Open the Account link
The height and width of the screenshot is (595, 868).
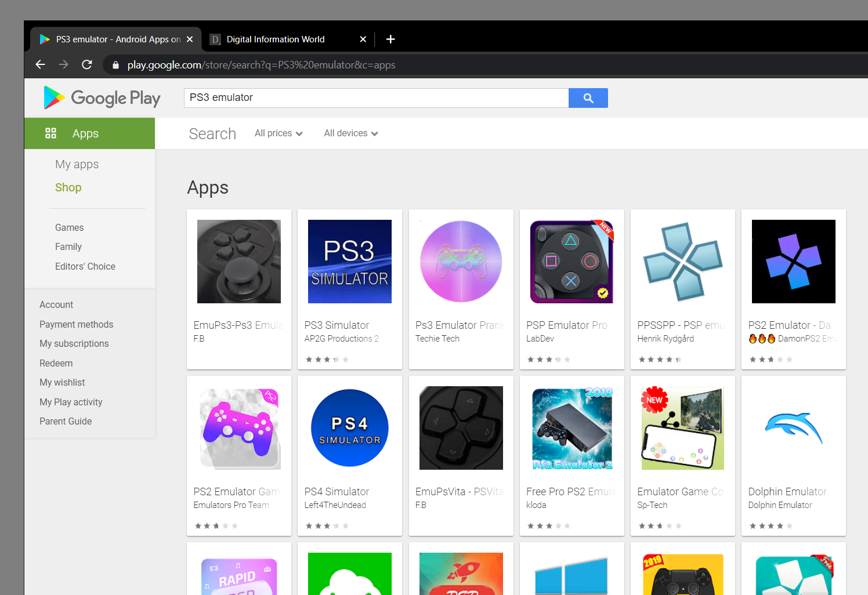coord(56,304)
